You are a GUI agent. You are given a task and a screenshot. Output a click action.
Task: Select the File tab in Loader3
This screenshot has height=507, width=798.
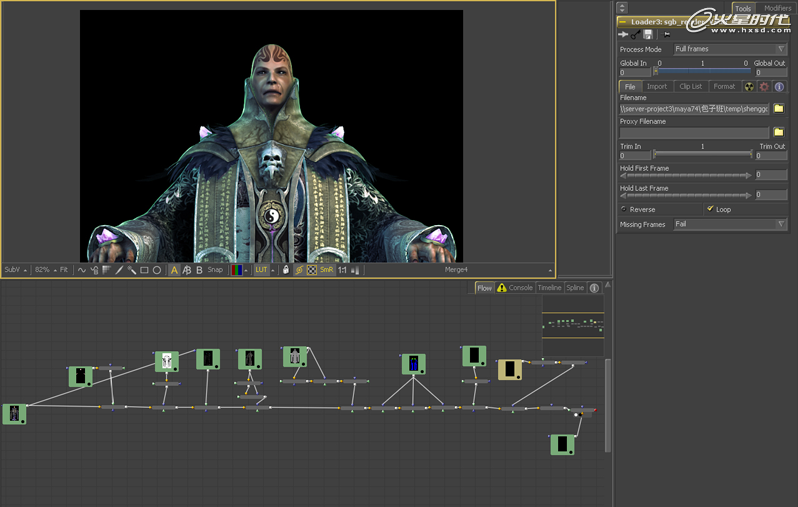(630, 87)
